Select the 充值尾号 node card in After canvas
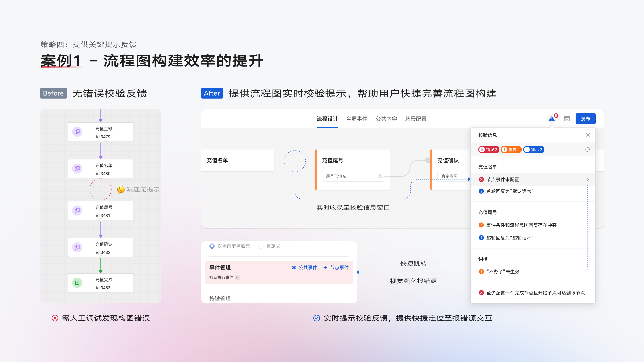The width and height of the screenshot is (644, 362). [x=352, y=170]
